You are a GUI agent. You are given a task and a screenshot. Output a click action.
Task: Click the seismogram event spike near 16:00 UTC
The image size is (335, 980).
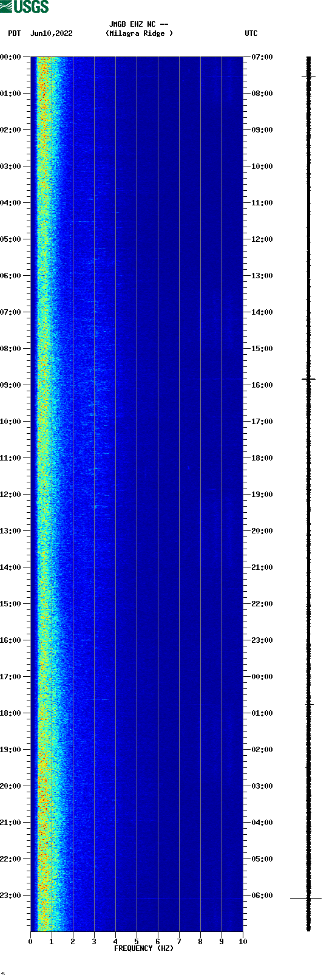click(x=309, y=379)
